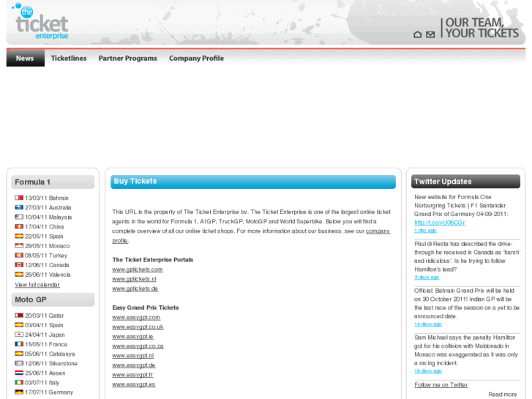This screenshot has height=399, width=532.
Task: Open the company profile link in text
Action: coord(378,231)
